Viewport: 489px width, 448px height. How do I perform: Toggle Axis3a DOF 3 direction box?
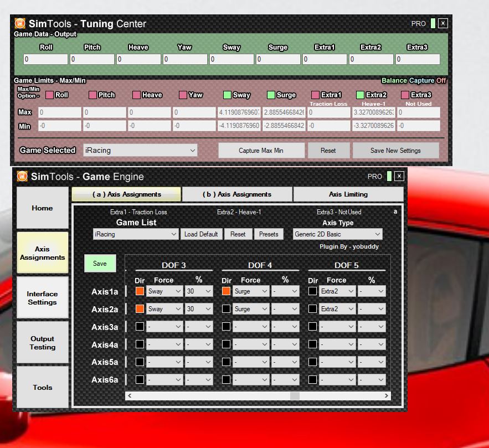tap(140, 327)
